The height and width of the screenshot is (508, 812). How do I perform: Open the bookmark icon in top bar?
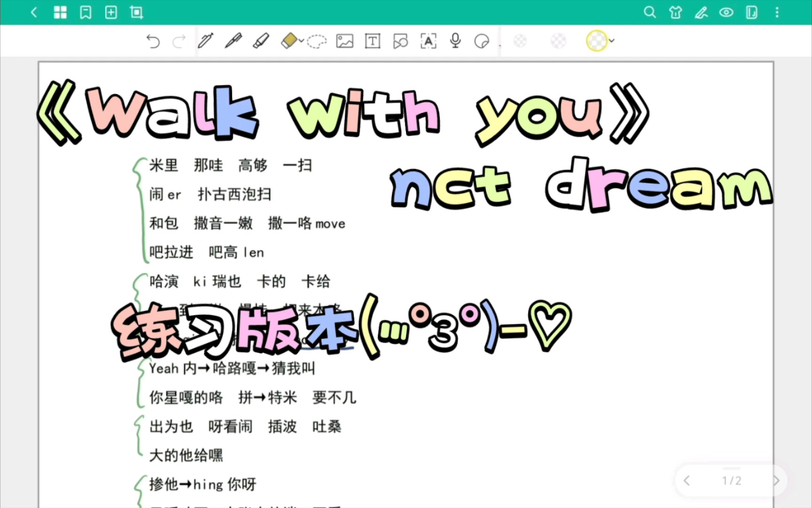pos(86,12)
